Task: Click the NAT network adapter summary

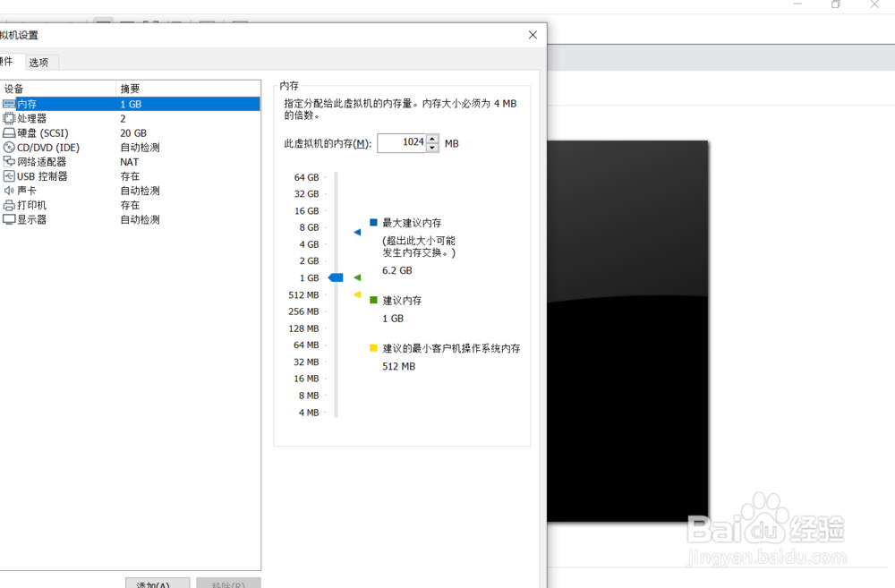Action: coord(130,162)
